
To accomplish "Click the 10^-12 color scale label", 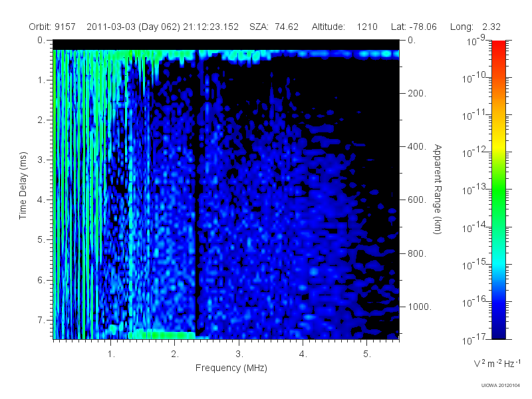I will [473, 152].
